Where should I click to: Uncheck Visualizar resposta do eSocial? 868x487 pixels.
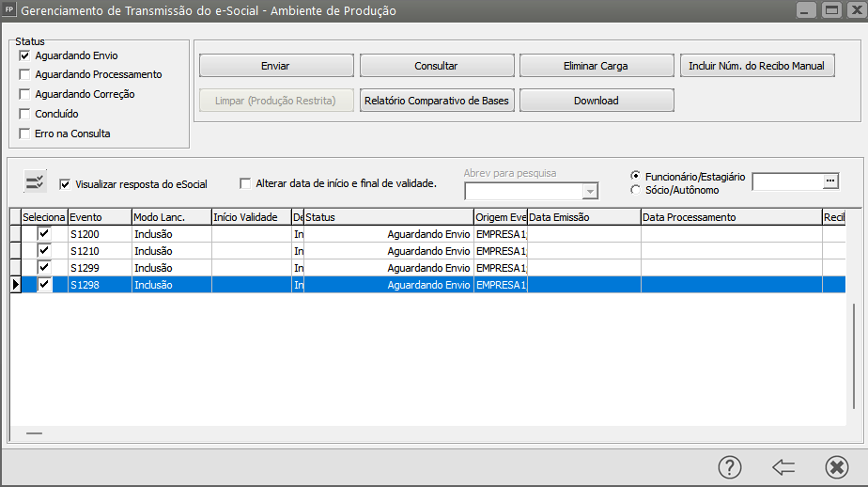[66, 184]
